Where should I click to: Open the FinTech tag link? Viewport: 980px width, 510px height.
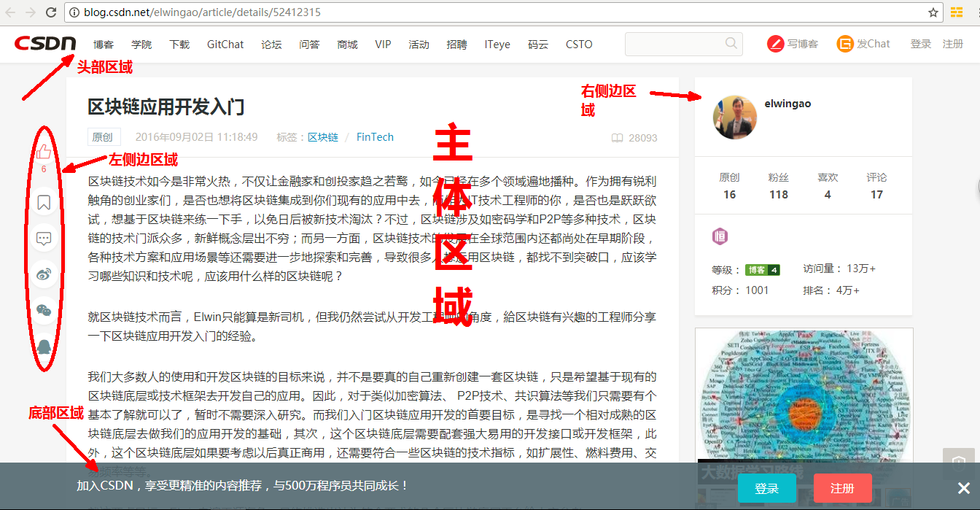(x=375, y=137)
